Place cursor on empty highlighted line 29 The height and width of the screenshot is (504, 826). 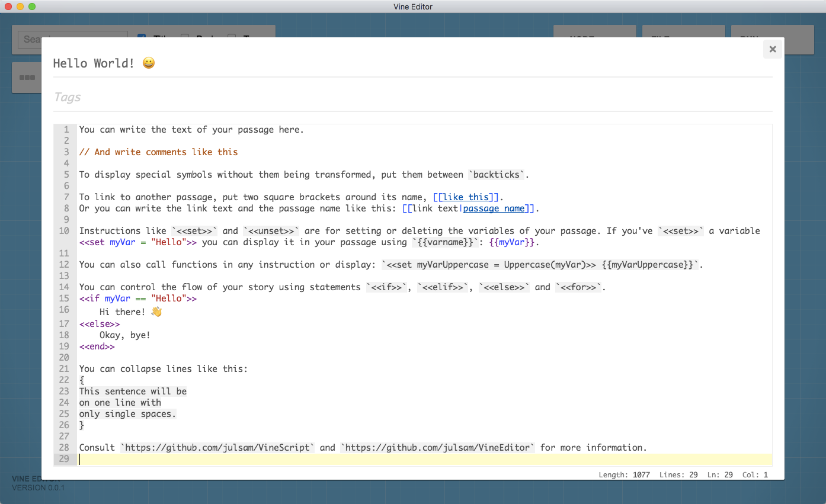tap(425, 459)
